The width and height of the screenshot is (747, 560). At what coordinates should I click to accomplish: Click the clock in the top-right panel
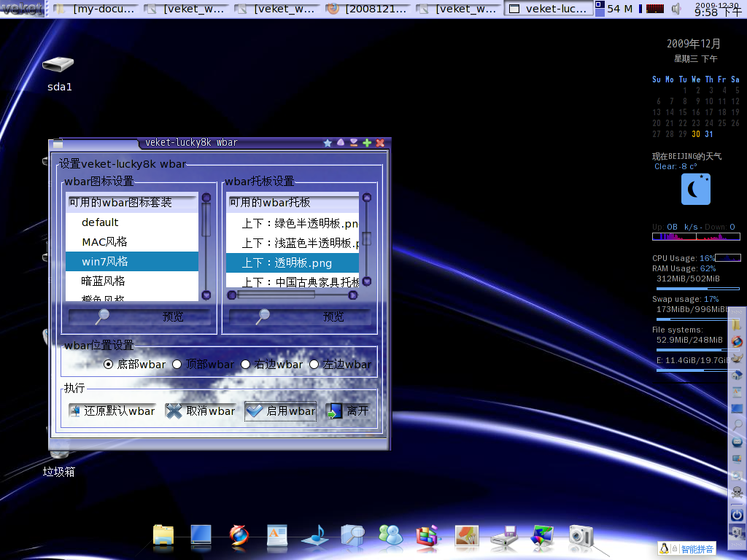(718, 9)
